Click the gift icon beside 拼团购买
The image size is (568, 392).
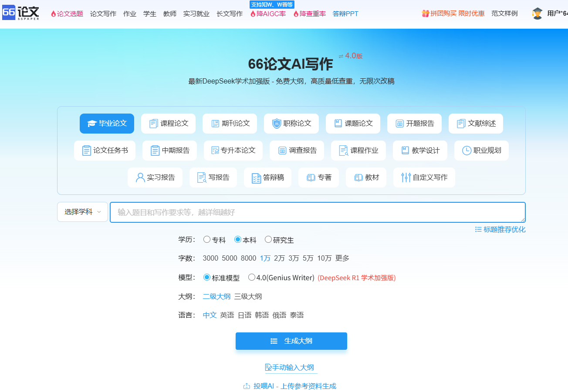[425, 13]
